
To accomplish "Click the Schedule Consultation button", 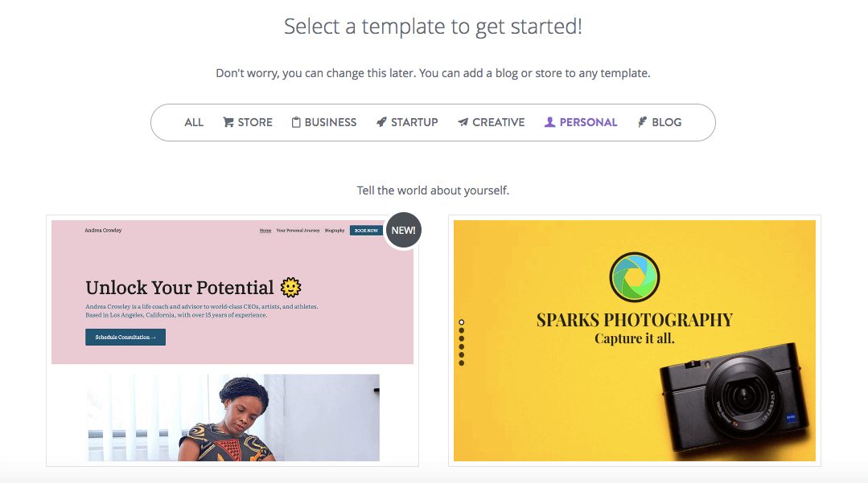I will [x=125, y=337].
